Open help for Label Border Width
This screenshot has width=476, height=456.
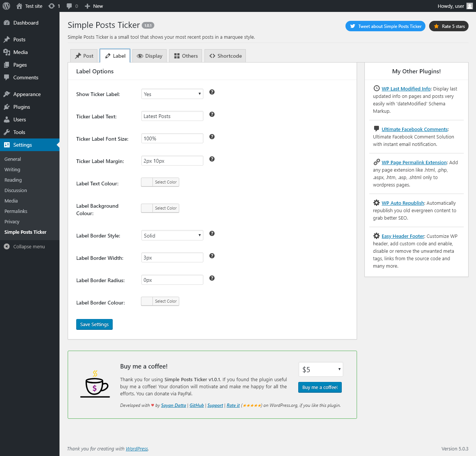(x=212, y=256)
